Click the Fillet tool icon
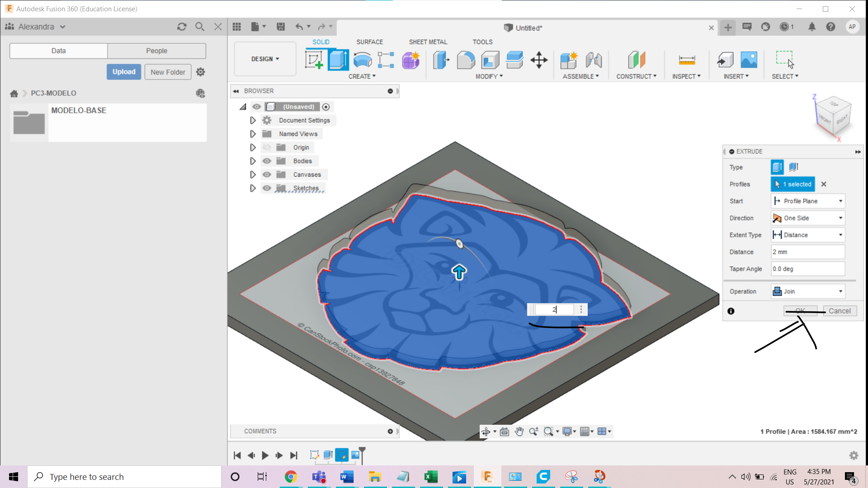 click(466, 60)
